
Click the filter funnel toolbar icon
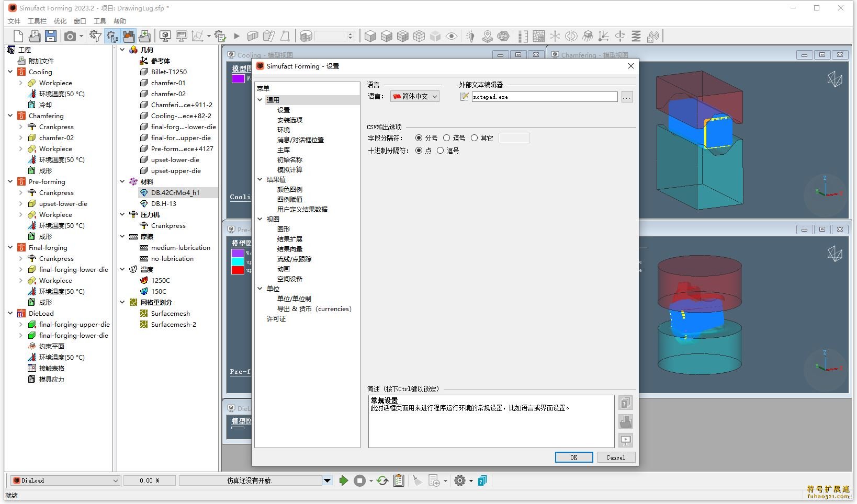(x=95, y=36)
